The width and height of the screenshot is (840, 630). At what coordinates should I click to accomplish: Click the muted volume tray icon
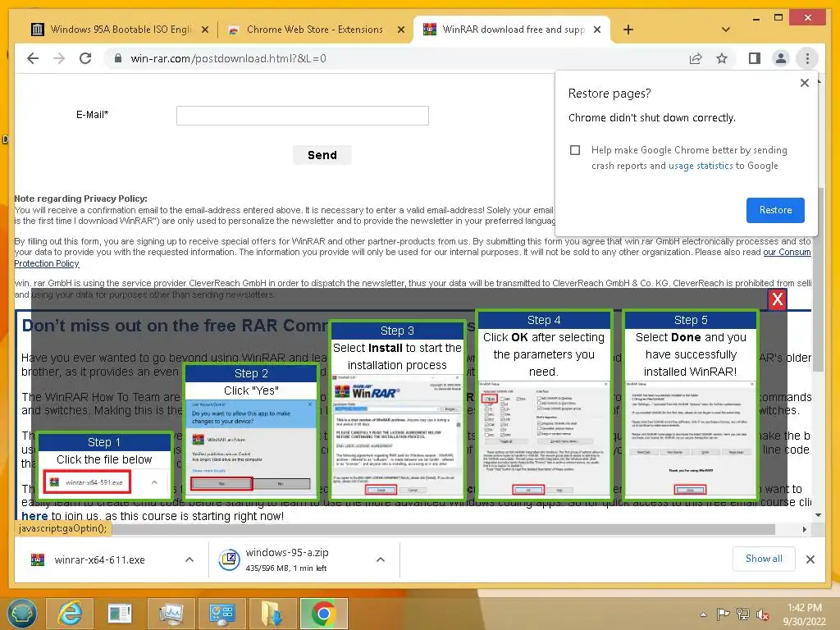pos(762,614)
